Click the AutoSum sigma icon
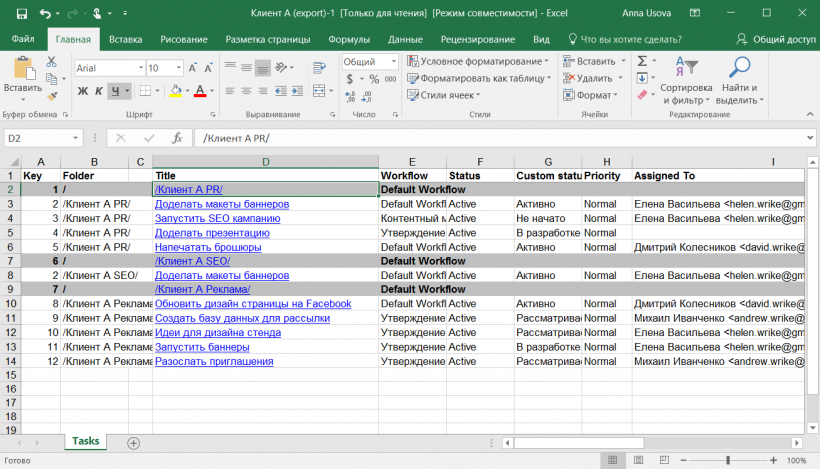820x469 pixels. click(642, 61)
